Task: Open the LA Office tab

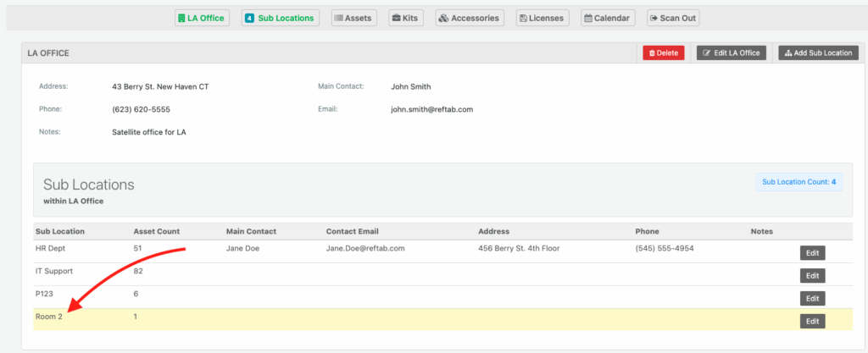Action: click(202, 18)
